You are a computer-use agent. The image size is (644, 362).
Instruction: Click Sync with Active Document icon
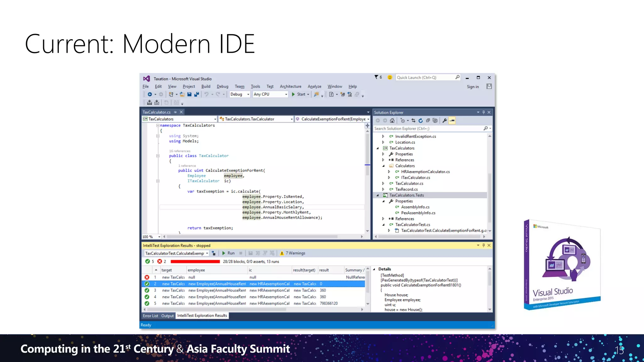(413, 121)
